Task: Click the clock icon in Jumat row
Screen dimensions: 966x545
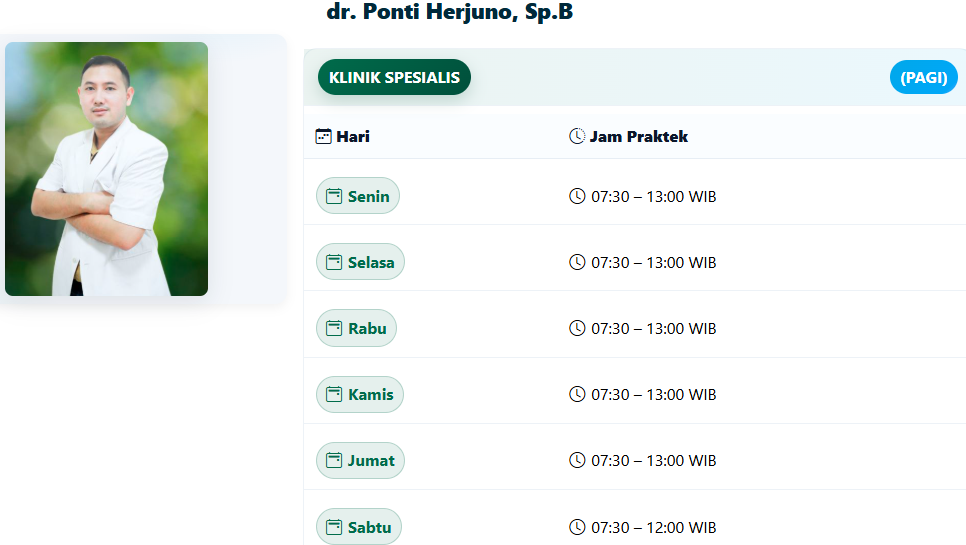Action: pos(577,460)
